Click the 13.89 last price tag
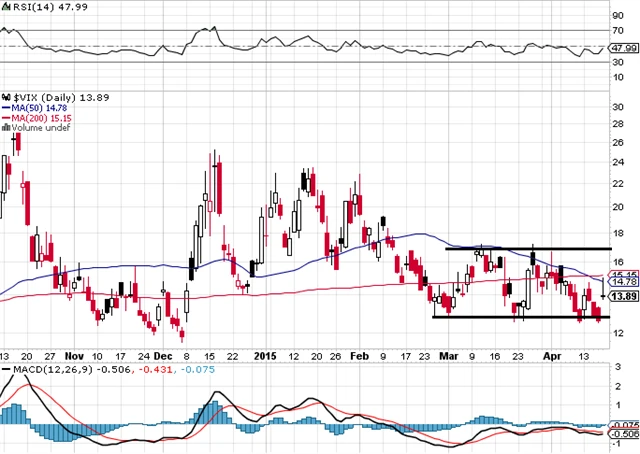The width and height of the screenshot is (640, 454). [624, 296]
